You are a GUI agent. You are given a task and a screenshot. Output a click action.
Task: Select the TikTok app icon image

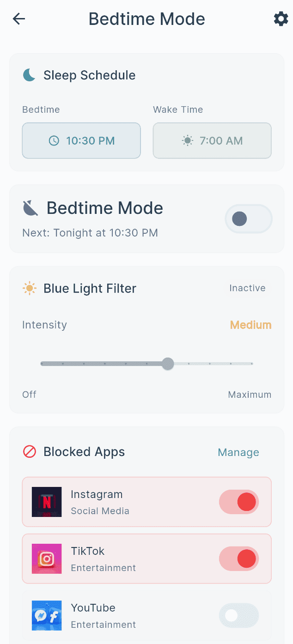pyautogui.click(x=47, y=559)
